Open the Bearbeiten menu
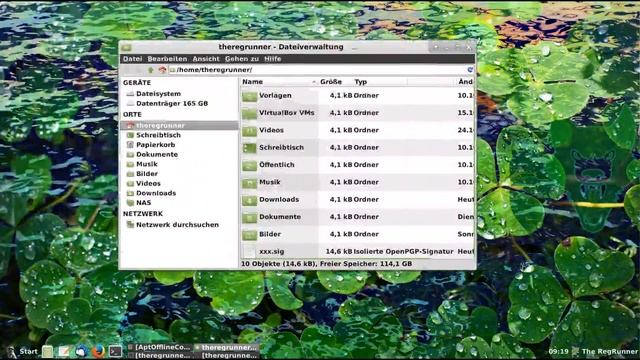 click(x=167, y=59)
